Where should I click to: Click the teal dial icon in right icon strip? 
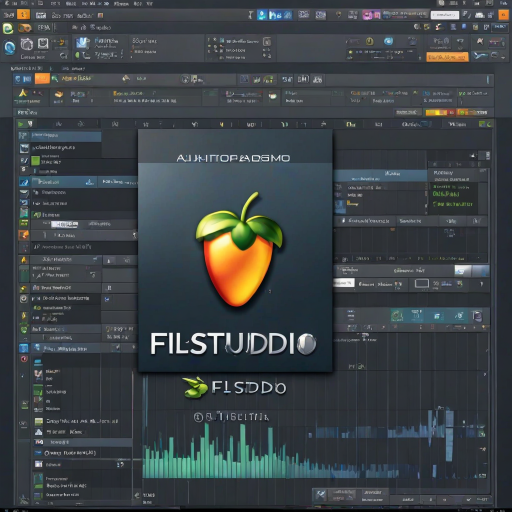click(397, 315)
